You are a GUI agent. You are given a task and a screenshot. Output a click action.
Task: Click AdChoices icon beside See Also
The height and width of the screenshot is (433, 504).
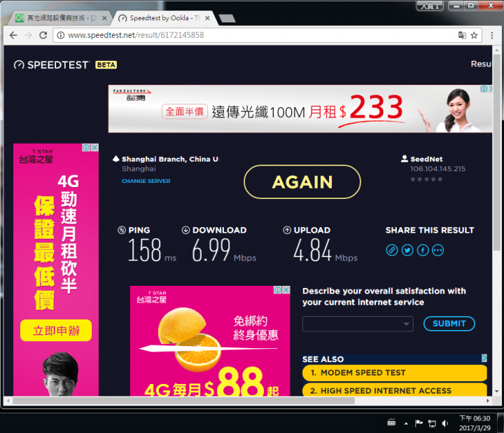484,358
